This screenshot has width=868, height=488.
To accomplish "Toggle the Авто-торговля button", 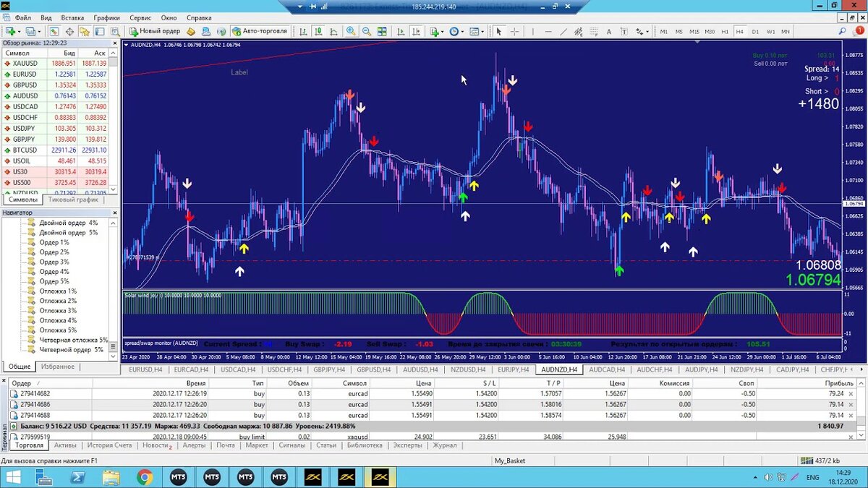I will 260,31.
